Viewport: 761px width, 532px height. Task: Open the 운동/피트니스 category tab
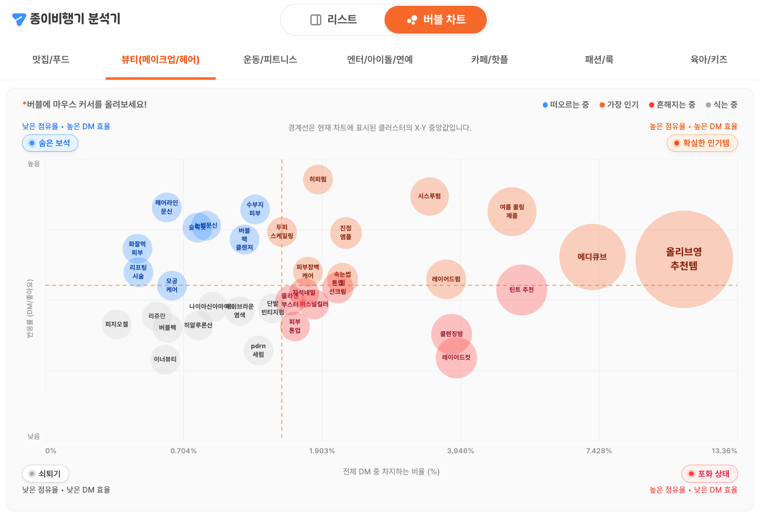(x=270, y=60)
